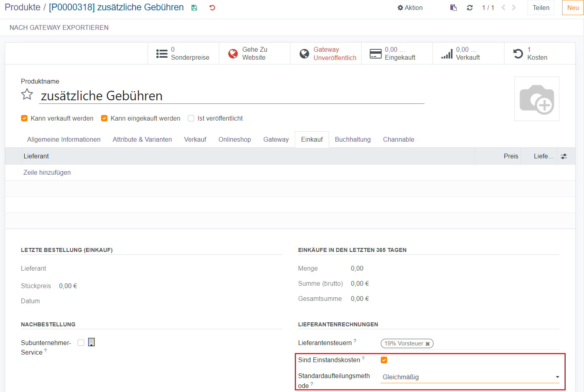The width and height of the screenshot is (584, 392).
Task: Open the Standardaufteilungsmethode dropdown
Action: 470,377
